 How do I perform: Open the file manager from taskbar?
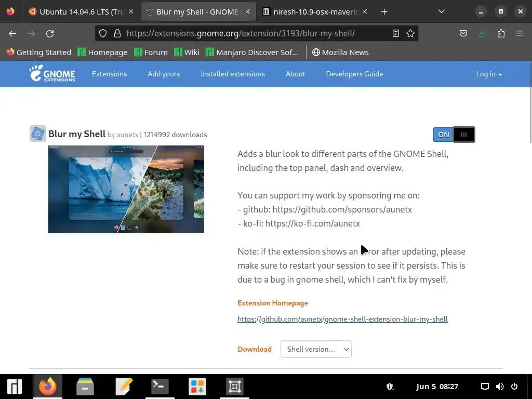[85, 387]
